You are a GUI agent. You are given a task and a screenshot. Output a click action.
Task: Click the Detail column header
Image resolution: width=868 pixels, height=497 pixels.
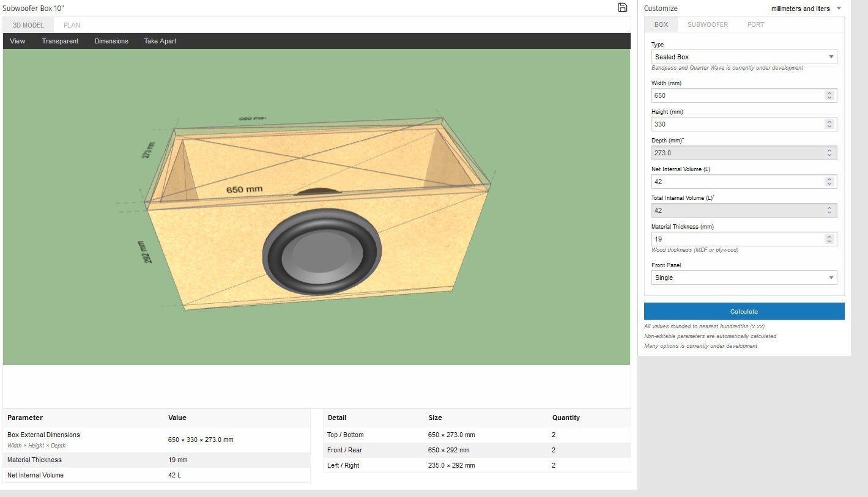pyautogui.click(x=337, y=418)
